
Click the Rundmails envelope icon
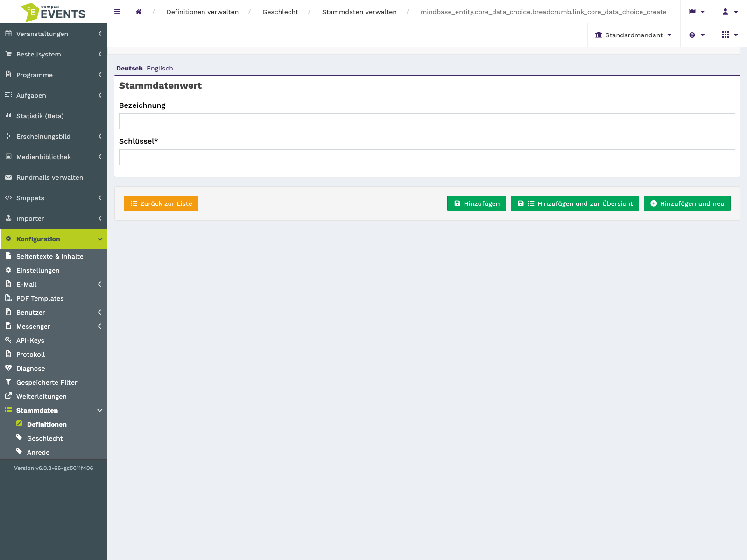click(x=8, y=177)
